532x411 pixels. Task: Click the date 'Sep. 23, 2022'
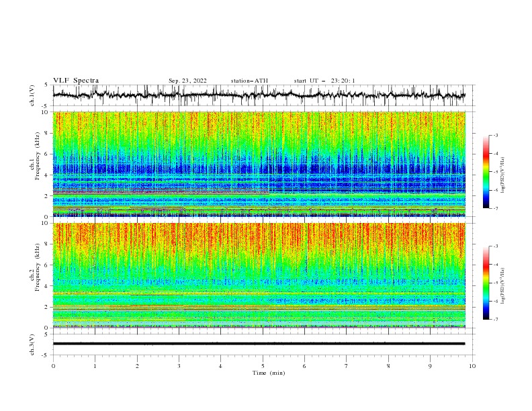pyautogui.click(x=187, y=81)
